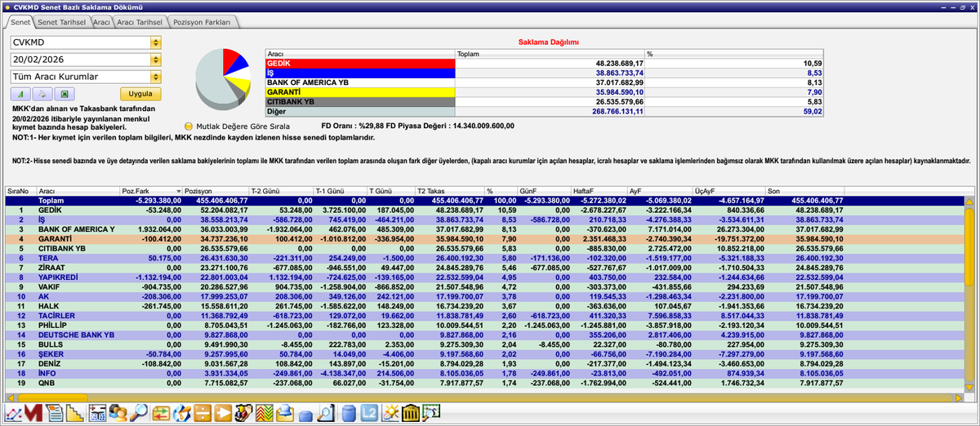Click the page with magnifier icon
The height and width of the screenshot is (426, 980).
coord(327,414)
